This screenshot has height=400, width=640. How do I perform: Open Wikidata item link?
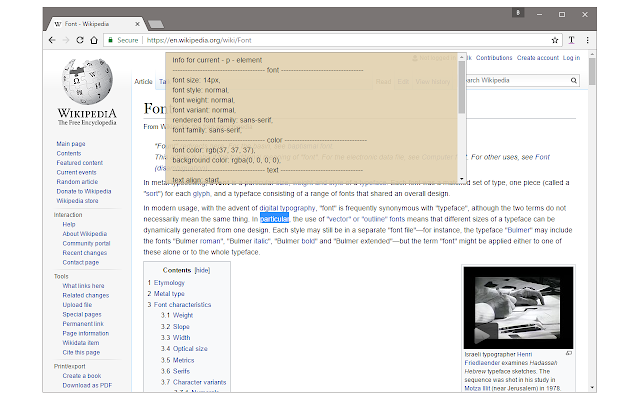[x=80, y=343]
